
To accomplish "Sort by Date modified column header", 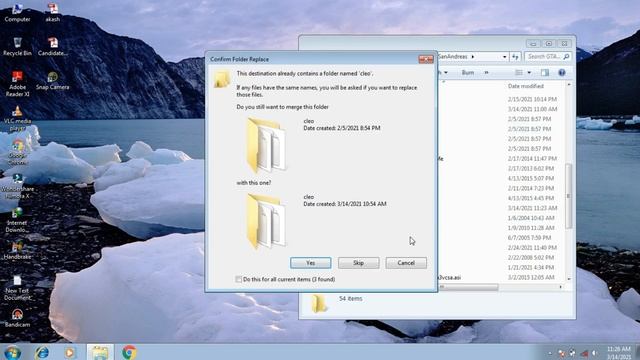I will [526, 86].
